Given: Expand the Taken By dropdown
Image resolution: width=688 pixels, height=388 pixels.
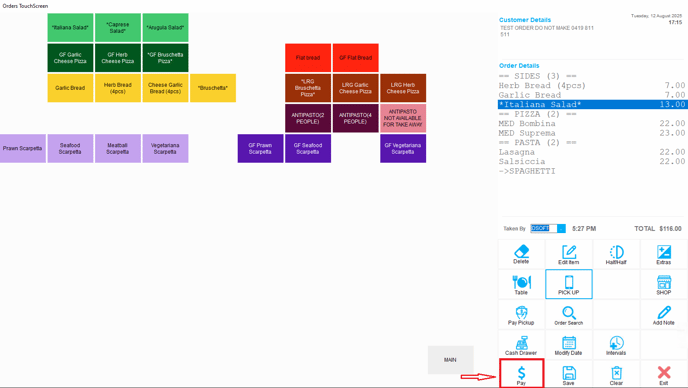Looking at the screenshot, I should coord(561,229).
